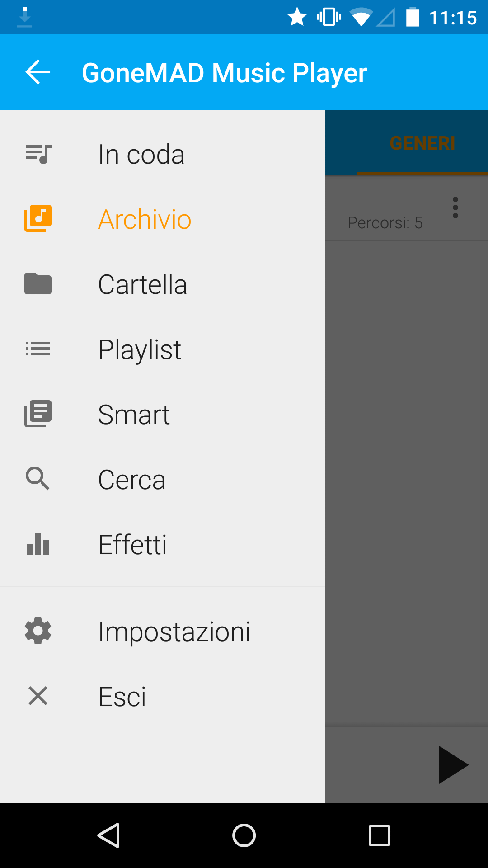Tap the Esci X icon

pyautogui.click(x=38, y=696)
